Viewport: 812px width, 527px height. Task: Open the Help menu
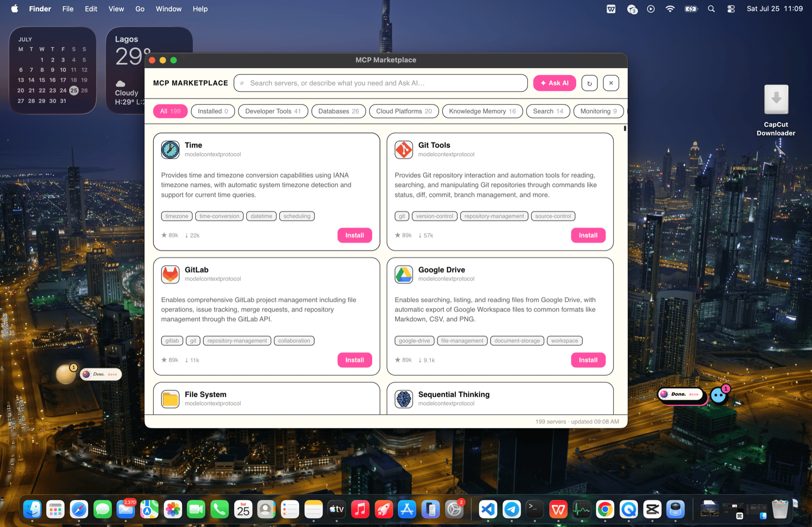(x=200, y=9)
